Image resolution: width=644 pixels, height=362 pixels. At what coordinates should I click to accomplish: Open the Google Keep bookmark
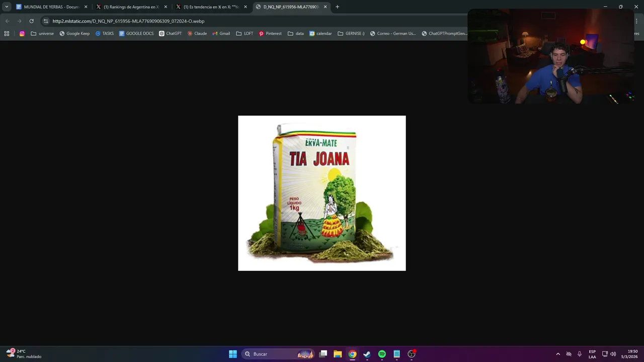pyautogui.click(x=74, y=34)
